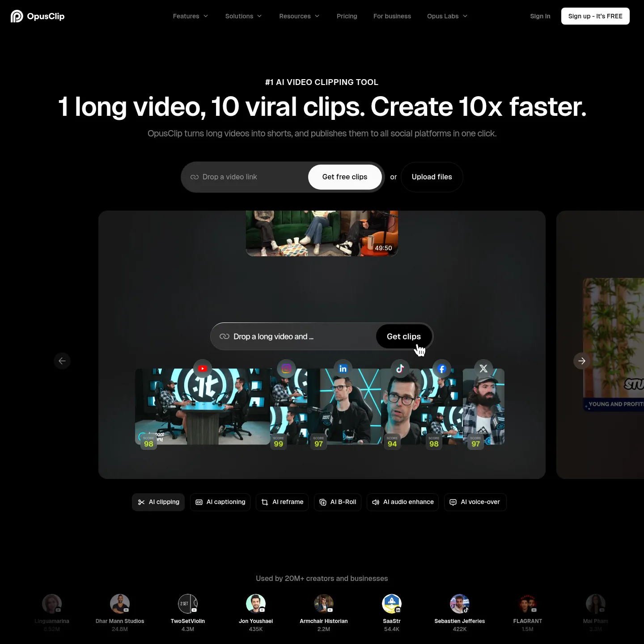Image resolution: width=644 pixels, height=644 pixels.
Task: Click the Mai Pham creator avatar
Action: pyautogui.click(x=596, y=604)
